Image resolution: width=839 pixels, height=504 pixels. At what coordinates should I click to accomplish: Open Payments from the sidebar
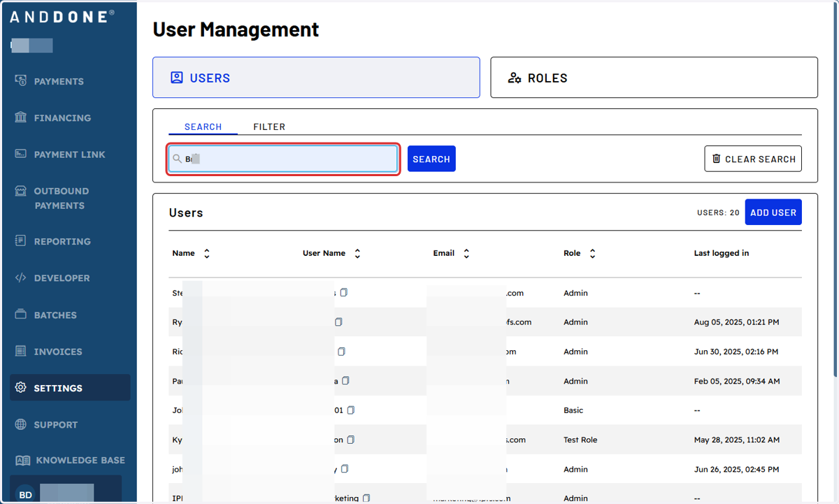coord(59,81)
